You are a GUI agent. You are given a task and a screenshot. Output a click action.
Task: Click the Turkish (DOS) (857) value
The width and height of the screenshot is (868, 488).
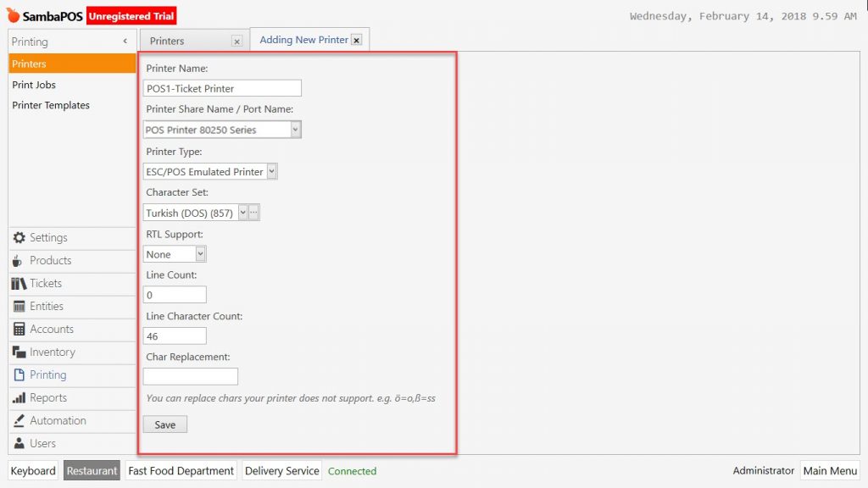190,213
